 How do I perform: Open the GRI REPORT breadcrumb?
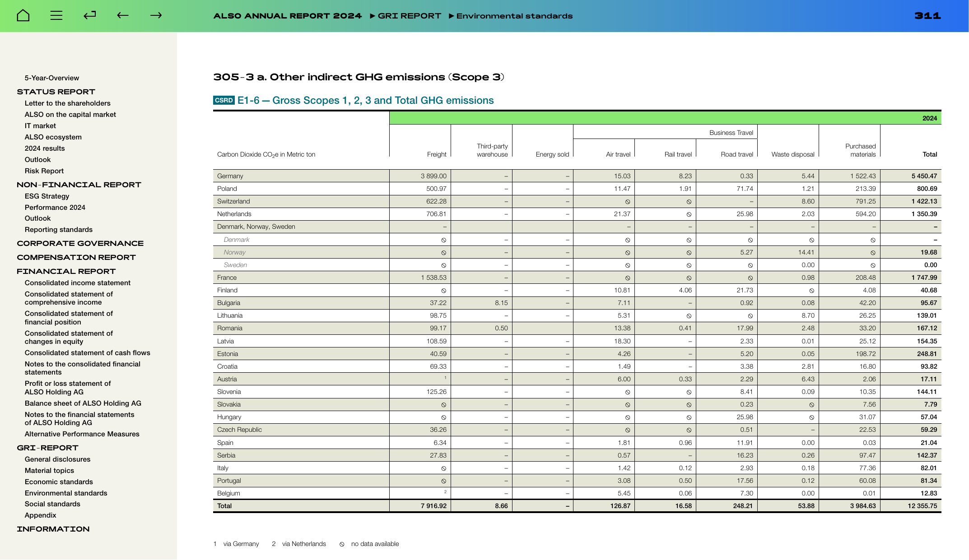click(x=409, y=16)
